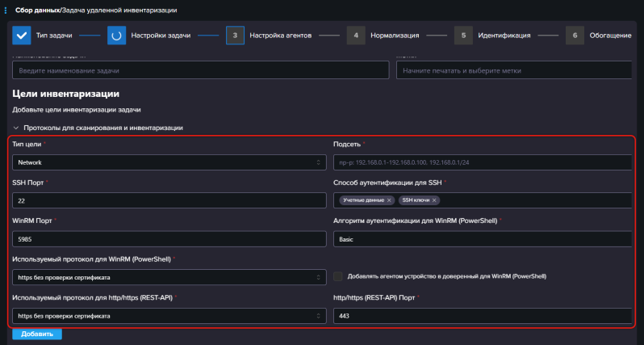Click the SSH Порт field with 22
Viewport: 644px width, 345px height.
click(x=166, y=200)
